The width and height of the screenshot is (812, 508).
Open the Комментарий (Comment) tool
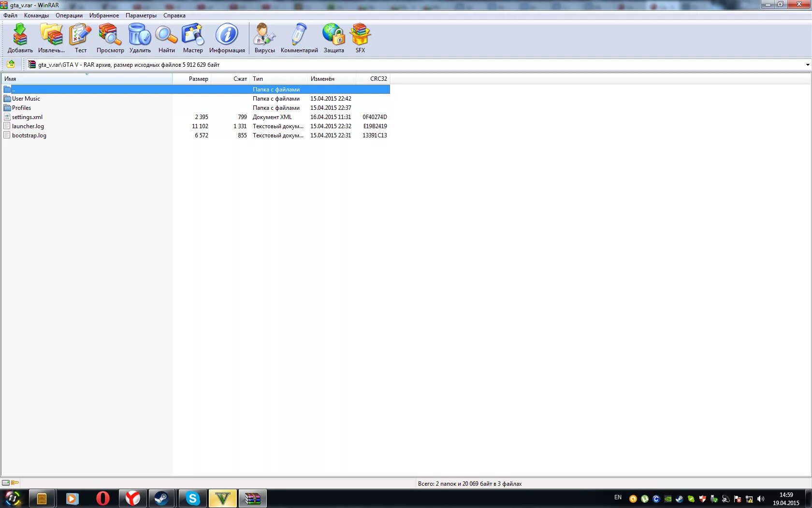[299, 38]
